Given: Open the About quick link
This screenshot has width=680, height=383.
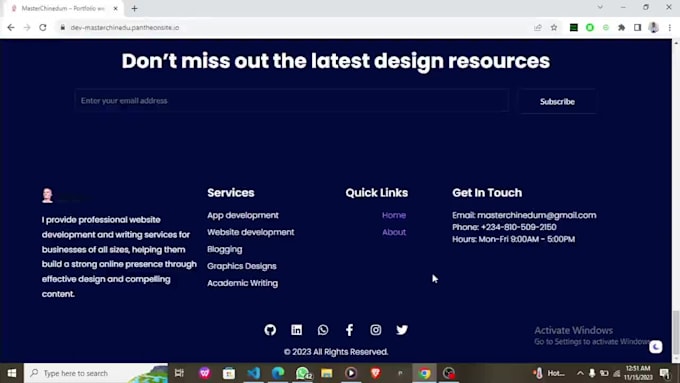Looking at the screenshot, I should coord(394,232).
